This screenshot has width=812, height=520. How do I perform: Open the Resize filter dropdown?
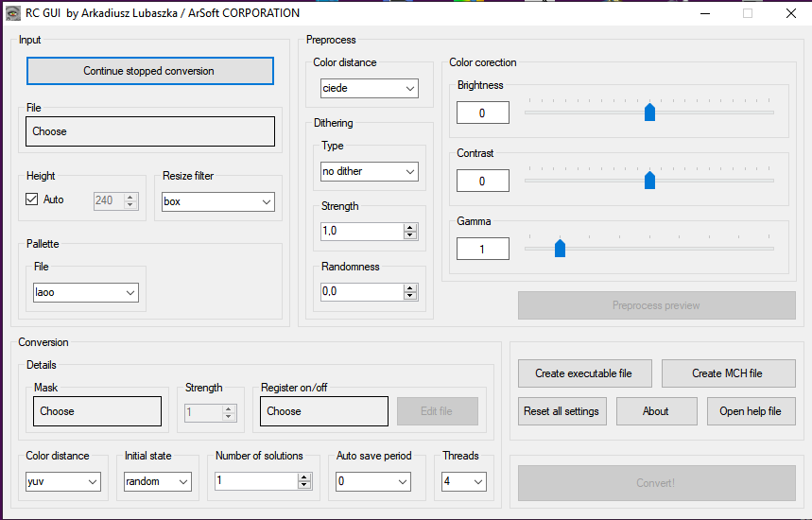pyautogui.click(x=218, y=201)
